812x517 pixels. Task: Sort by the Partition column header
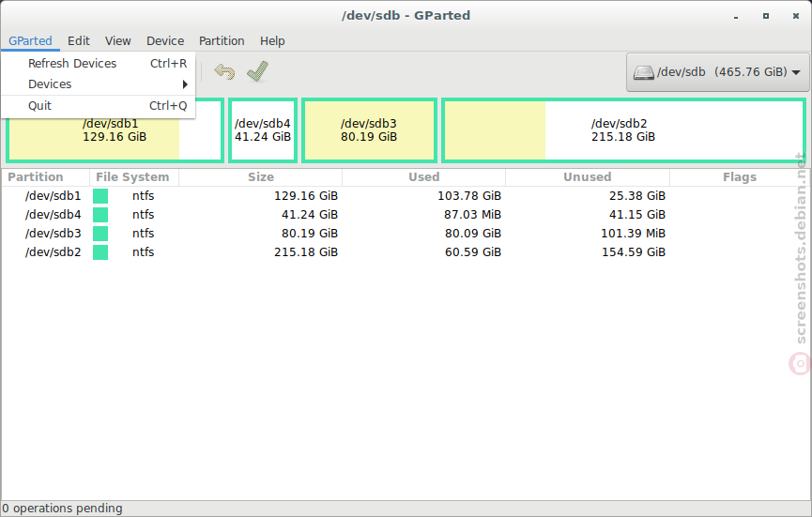(46, 177)
